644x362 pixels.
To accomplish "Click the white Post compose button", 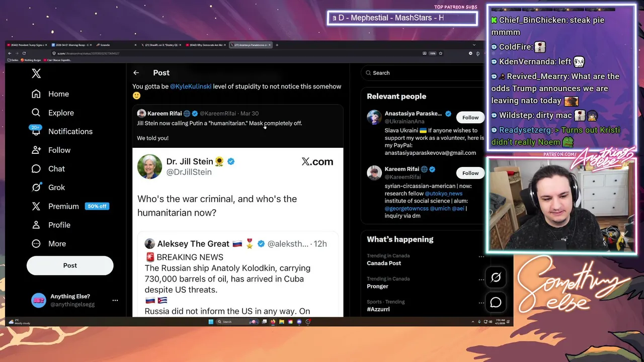I will [70, 265].
